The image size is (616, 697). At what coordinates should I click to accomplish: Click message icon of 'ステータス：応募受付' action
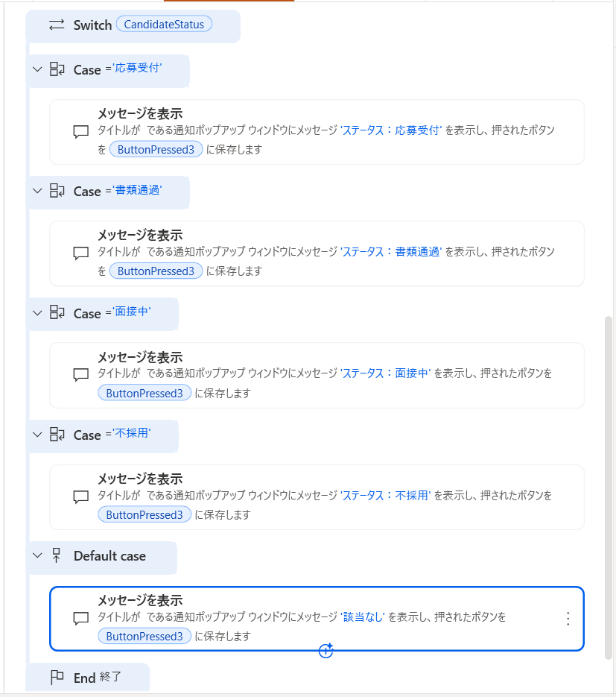coord(81,132)
